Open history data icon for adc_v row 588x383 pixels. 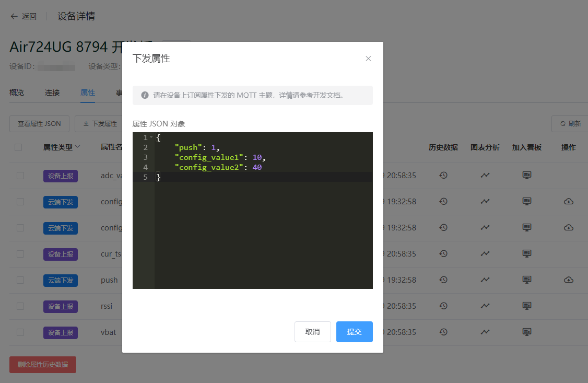[444, 175]
